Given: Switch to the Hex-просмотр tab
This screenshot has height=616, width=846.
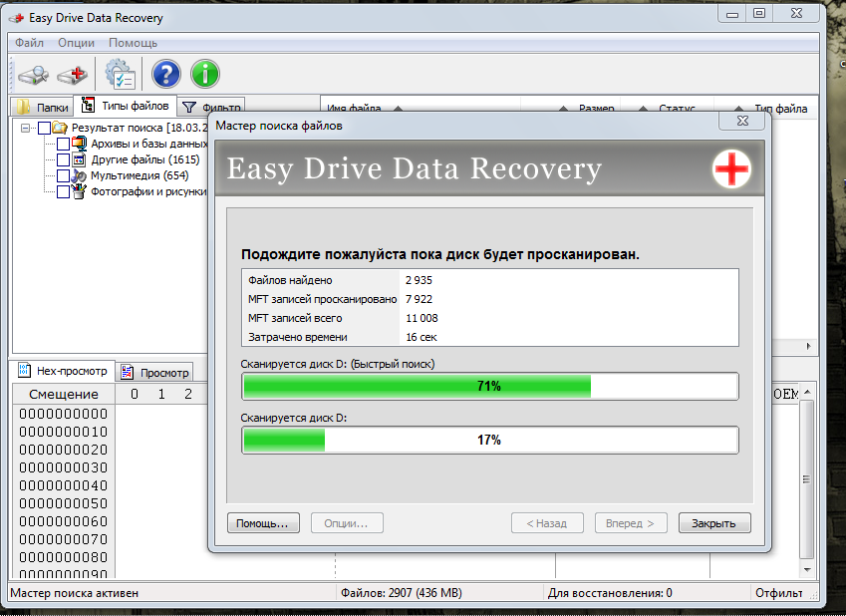Looking at the screenshot, I should click(63, 372).
